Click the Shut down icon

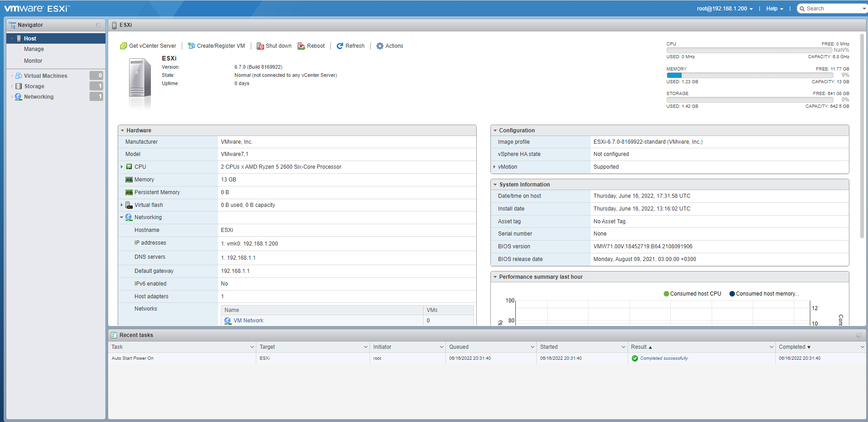tap(260, 46)
